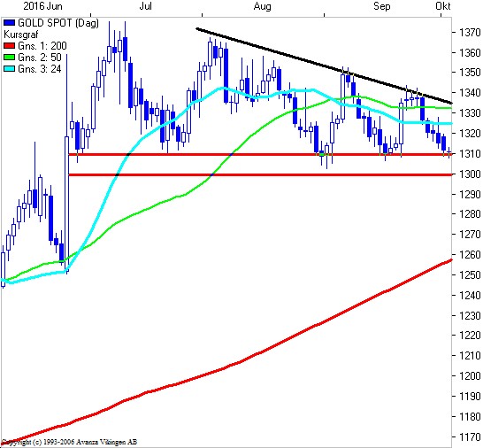Select the Gns. 1: 200 legend text
The width and height of the screenshot is (483, 448).
click(x=42, y=46)
